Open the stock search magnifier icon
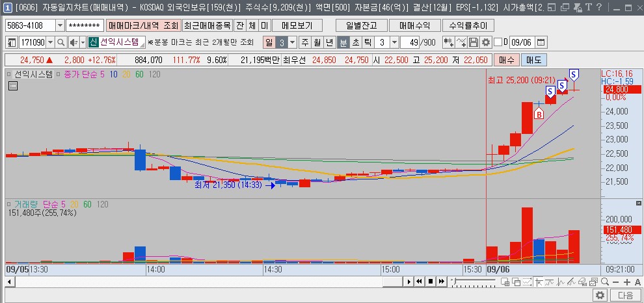The image size is (644, 303). pyautogui.click(x=60, y=42)
